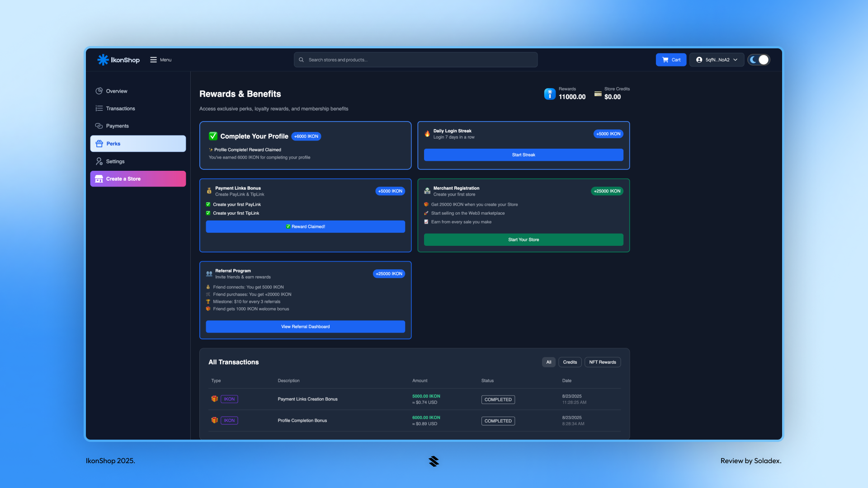The width and height of the screenshot is (868, 488).
Task: Click the blue Rewards token icon
Action: tap(550, 94)
